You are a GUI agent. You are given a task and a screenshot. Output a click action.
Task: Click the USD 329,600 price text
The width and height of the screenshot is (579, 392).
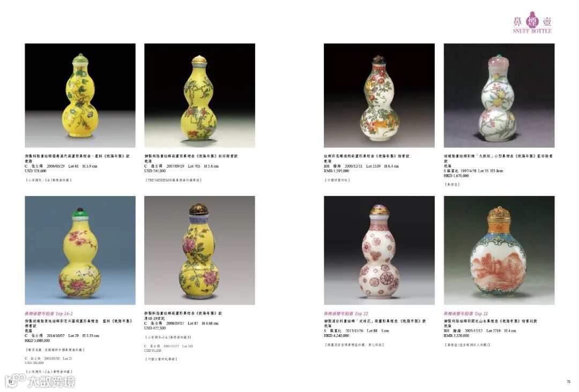[x=35, y=171]
